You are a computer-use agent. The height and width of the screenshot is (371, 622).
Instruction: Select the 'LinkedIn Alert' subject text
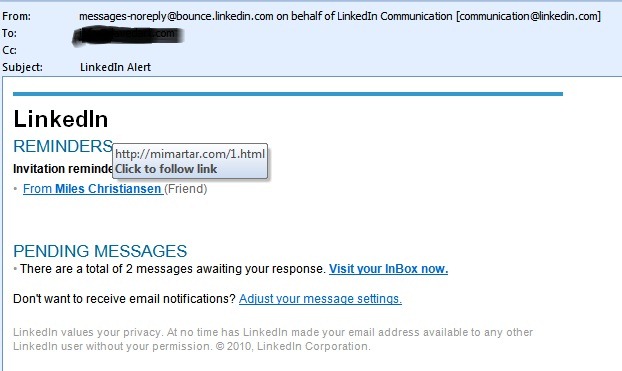coord(115,67)
